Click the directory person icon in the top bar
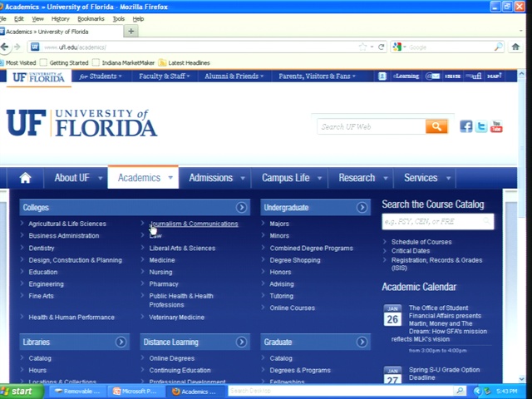The width and height of the screenshot is (532, 399). click(382, 76)
